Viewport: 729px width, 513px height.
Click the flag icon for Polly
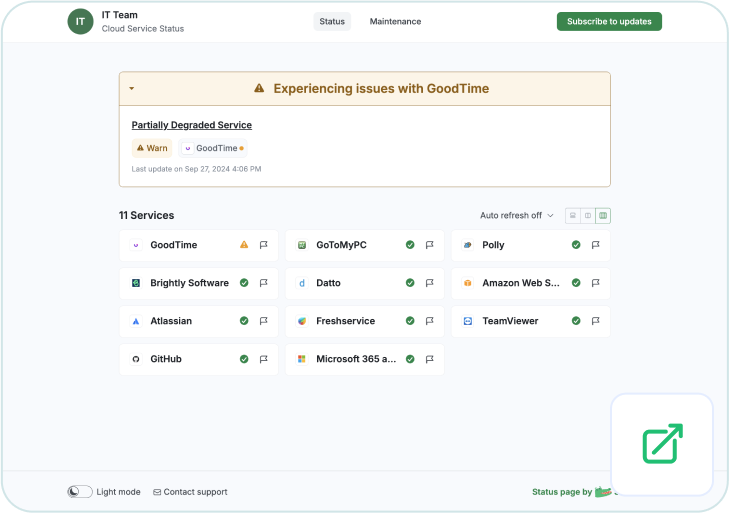(x=596, y=245)
